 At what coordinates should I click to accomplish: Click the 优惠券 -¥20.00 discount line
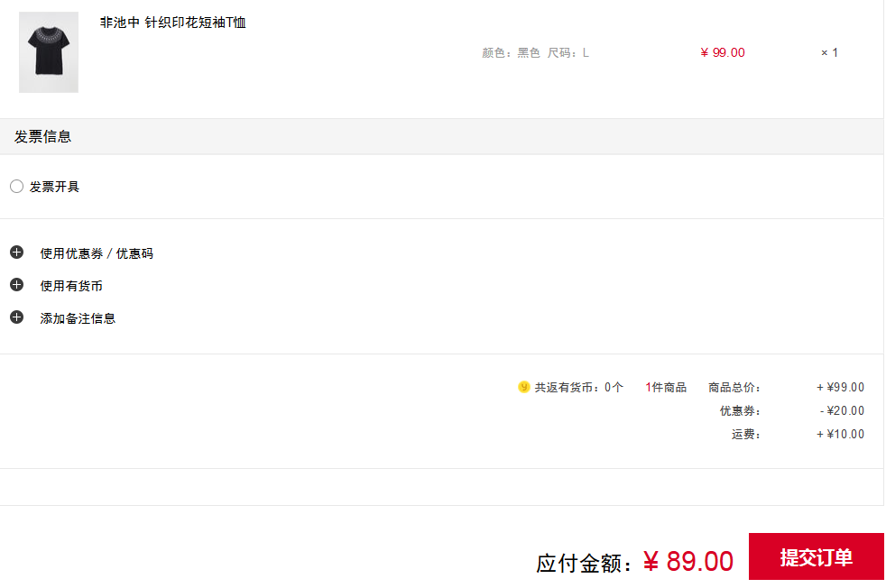point(791,410)
